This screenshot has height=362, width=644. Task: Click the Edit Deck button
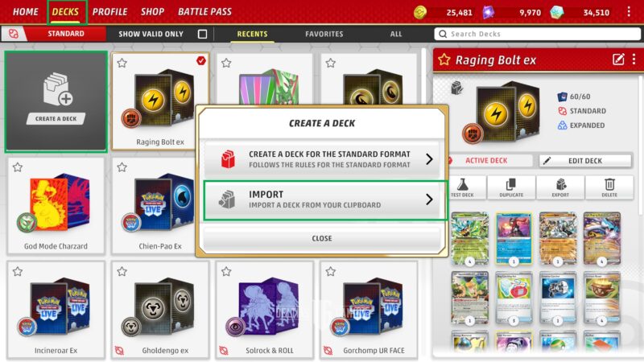[x=585, y=161]
